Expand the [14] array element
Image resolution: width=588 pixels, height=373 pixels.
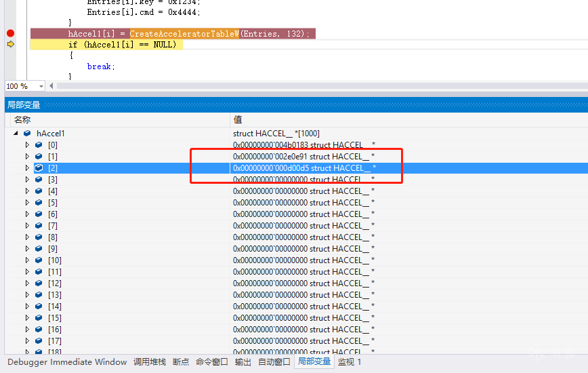point(27,307)
